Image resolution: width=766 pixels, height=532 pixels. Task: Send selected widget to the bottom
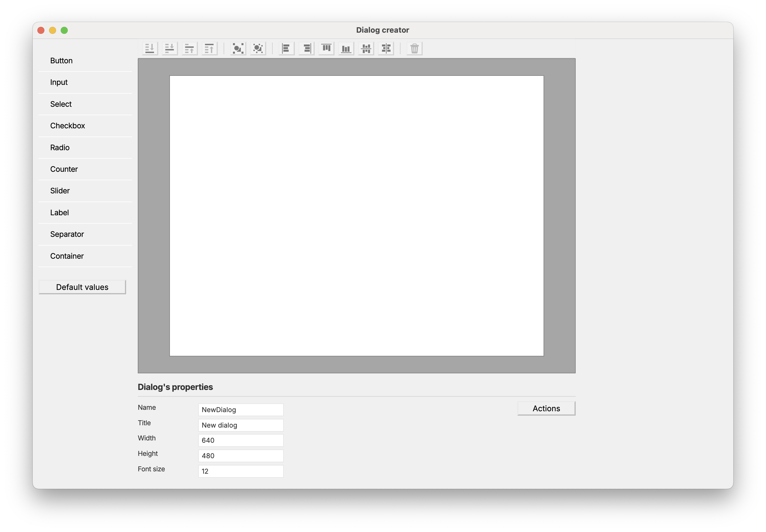[149, 48]
